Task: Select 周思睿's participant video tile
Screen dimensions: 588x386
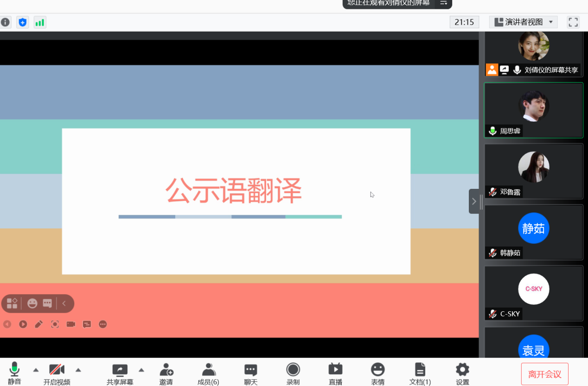Action: pos(533,110)
